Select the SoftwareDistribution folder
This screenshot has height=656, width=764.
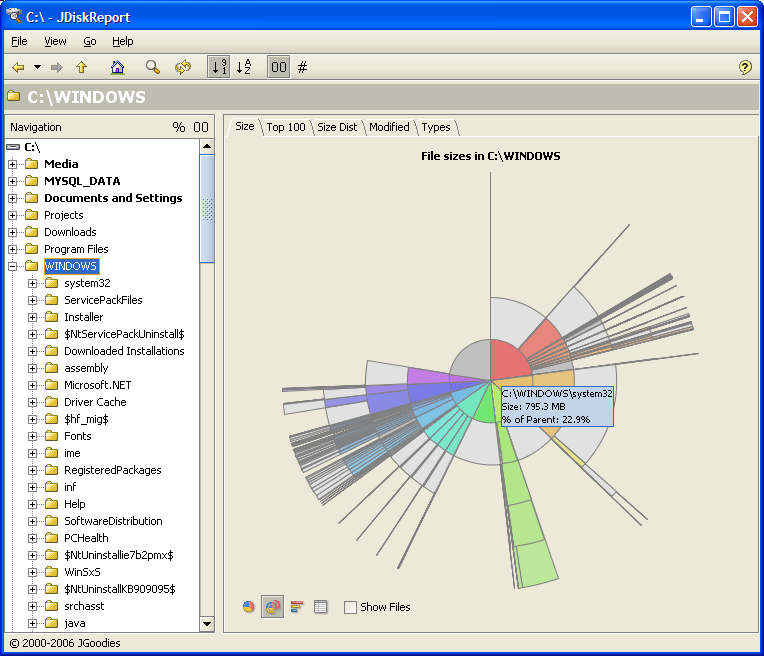click(113, 521)
